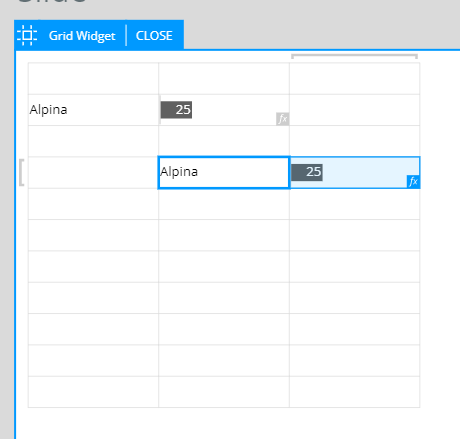Select the empty cell below first-column Alpina

pos(93,141)
